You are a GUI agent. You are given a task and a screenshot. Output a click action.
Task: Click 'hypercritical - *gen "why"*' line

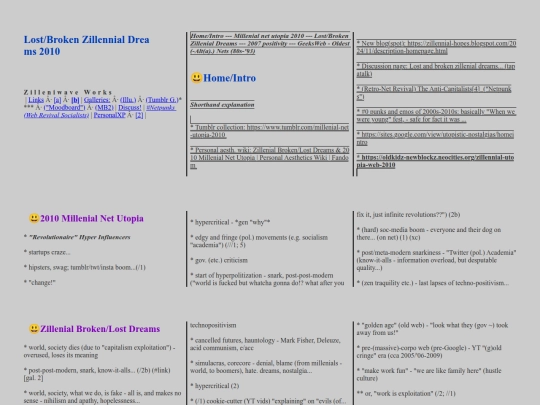(x=230, y=222)
